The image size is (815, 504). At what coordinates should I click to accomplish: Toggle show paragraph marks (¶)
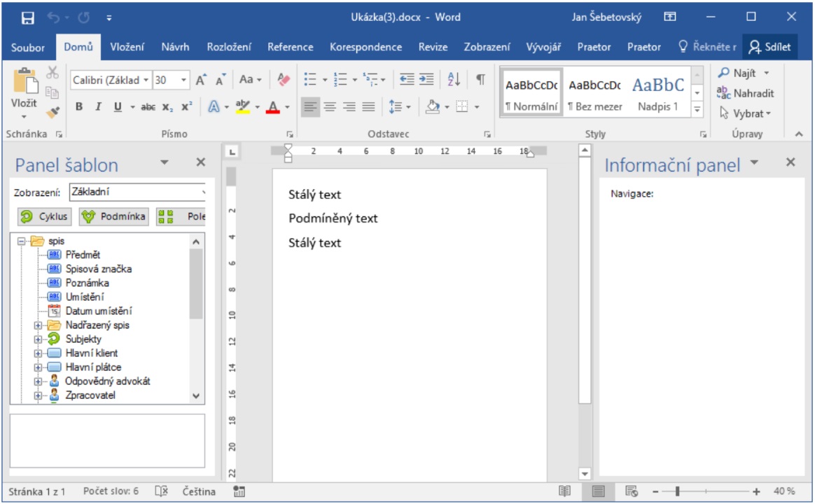(480, 80)
